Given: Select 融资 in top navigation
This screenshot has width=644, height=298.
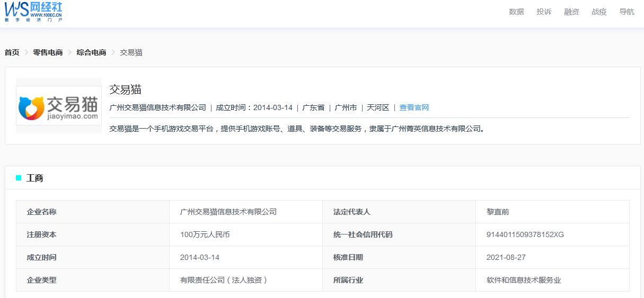Looking at the screenshot, I should pyautogui.click(x=571, y=12).
